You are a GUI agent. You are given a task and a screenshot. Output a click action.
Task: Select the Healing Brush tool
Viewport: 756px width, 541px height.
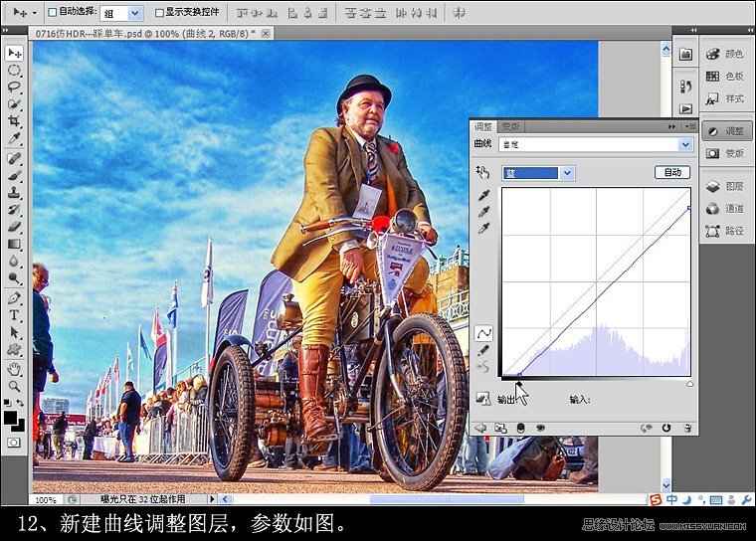(15, 158)
